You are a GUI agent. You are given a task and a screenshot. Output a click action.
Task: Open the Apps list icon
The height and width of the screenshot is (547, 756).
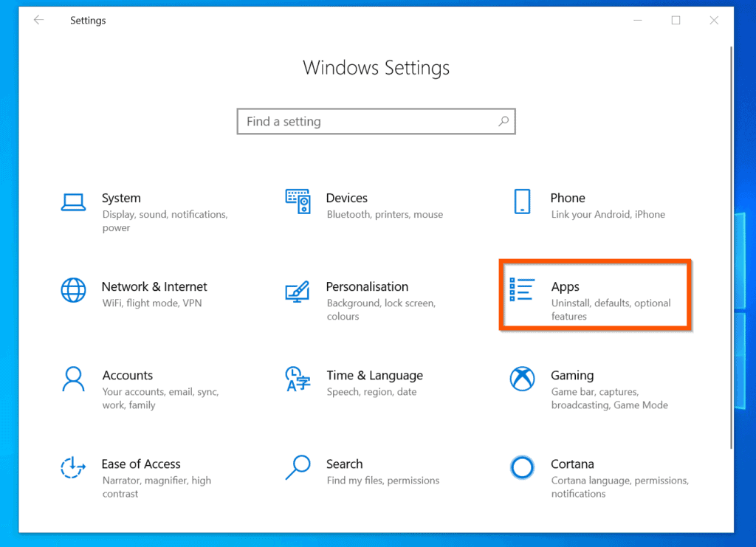tap(522, 290)
